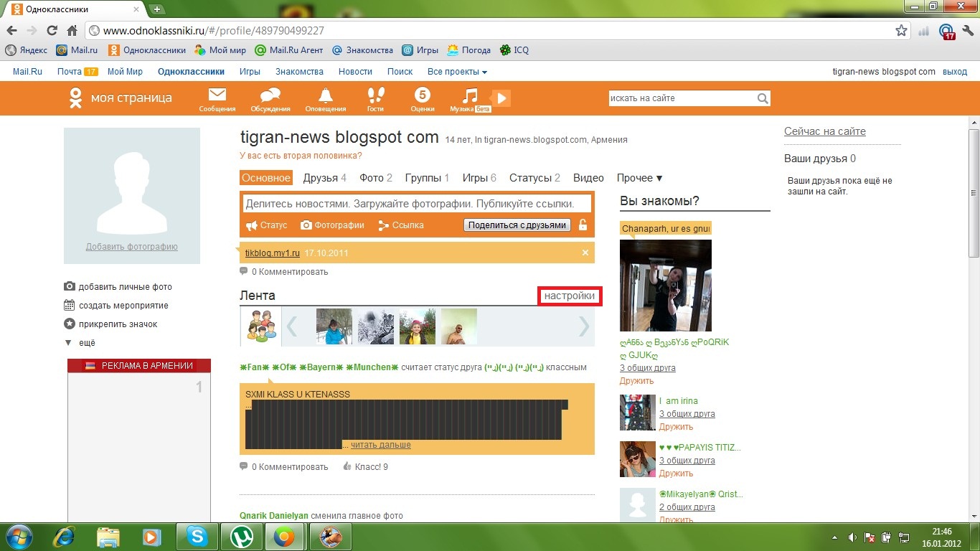Viewport: 980px width, 551px height.
Task: Click Класс! 9 like button
Action: tap(365, 467)
